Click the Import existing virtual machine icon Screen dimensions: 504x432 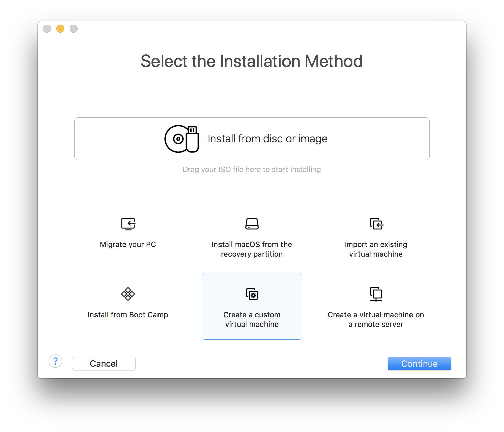pyautogui.click(x=376, y=224)
